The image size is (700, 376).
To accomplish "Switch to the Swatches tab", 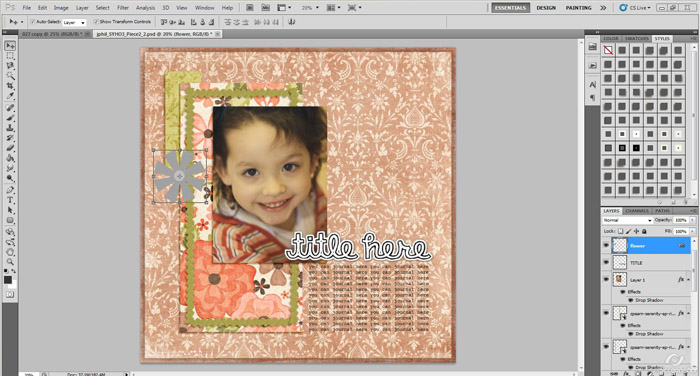I will 637,38.
